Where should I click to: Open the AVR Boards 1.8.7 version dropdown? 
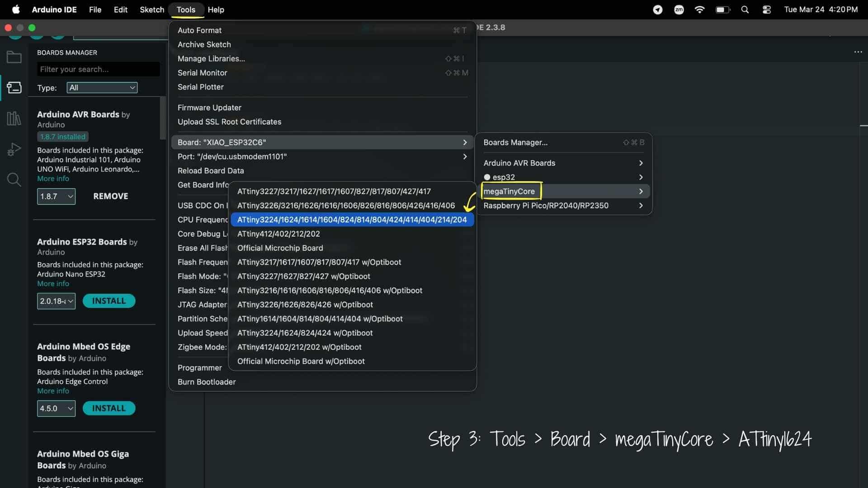tap(56, 197)
